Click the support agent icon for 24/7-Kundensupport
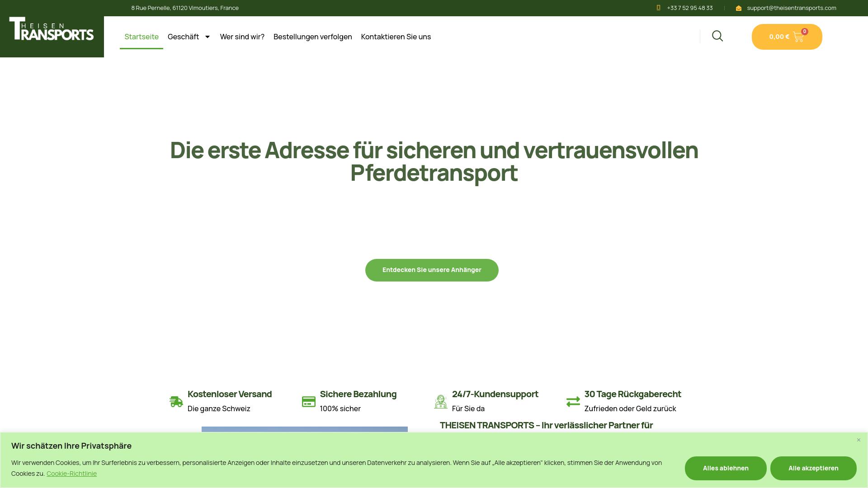868x488 pixels. tap(441, 401)
